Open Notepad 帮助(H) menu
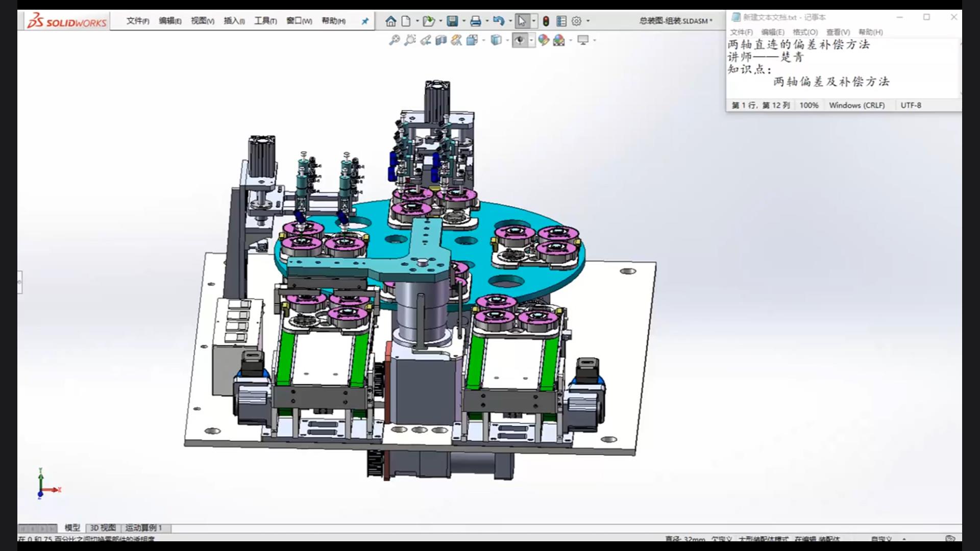The height and width of the screenshot is (551, 980). pos(870,32)
